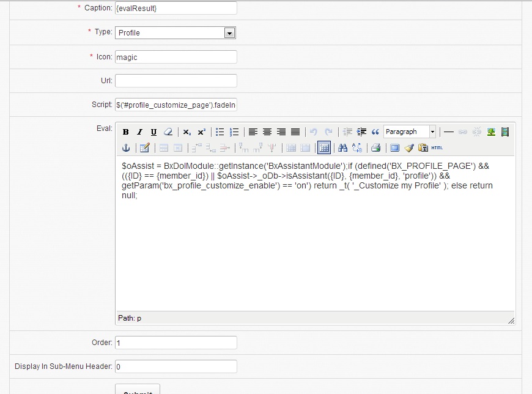The image size is (532, 394).
Task: Toggle table guidelines visibility button
Action: pos(324,148)
